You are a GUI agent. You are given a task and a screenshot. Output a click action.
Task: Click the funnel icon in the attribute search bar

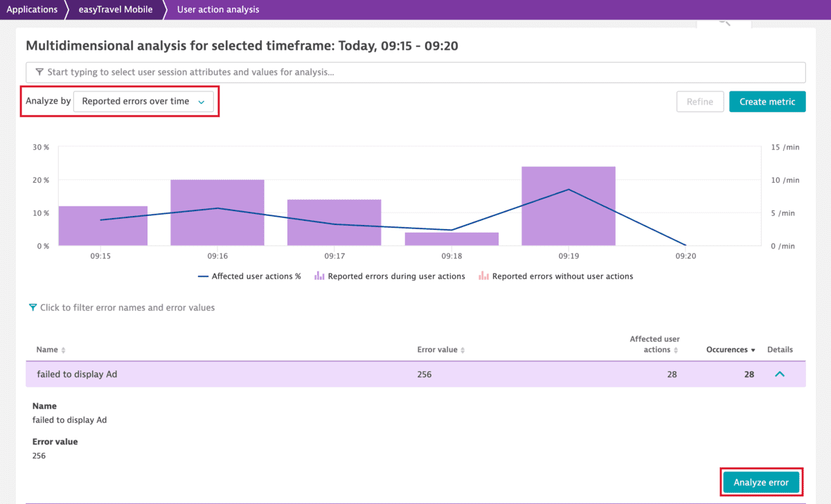coord(39,72)
